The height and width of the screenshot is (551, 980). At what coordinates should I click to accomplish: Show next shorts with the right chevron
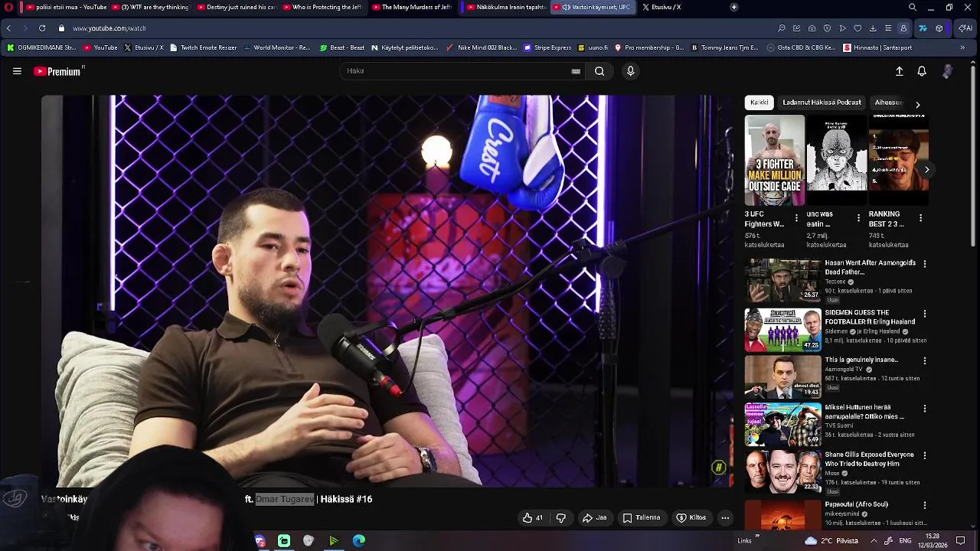(x=926, y=170)
